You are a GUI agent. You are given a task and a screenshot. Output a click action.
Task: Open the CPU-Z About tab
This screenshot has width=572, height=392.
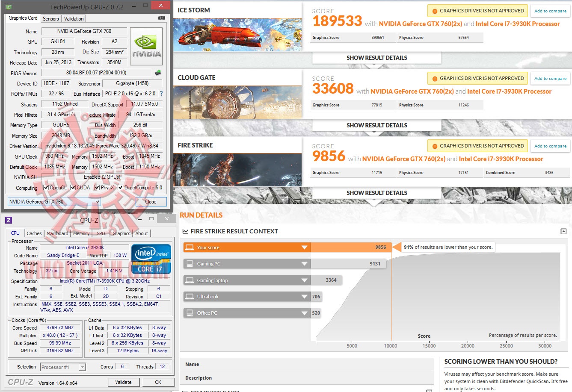pyautogui.click(x=142, y=233)
